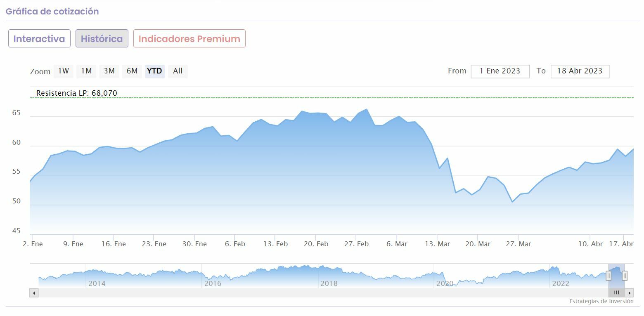Open Indicadores Premium tab
This screenshot has width=644, height=316.
(189, 39)
